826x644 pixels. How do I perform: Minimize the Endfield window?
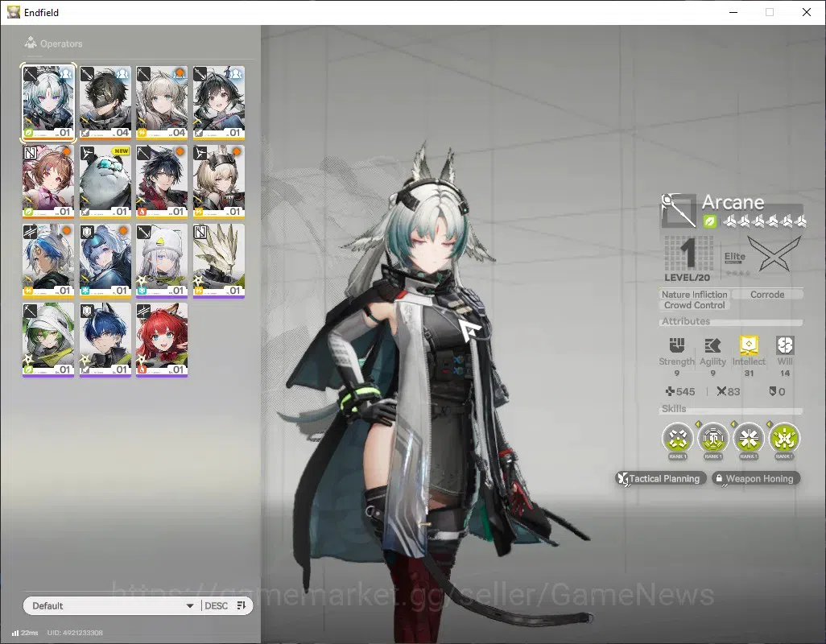point(733,12)
